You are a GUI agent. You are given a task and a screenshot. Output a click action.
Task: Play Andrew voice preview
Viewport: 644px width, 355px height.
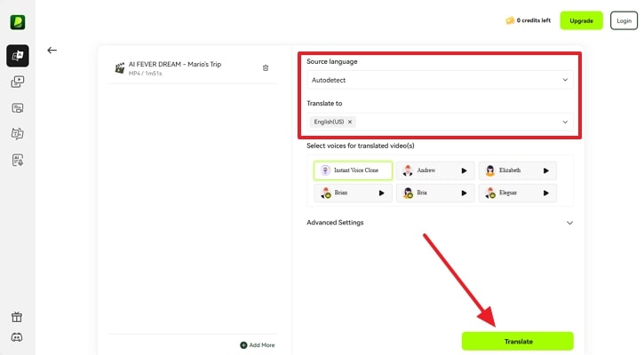[x=464, y=170]
